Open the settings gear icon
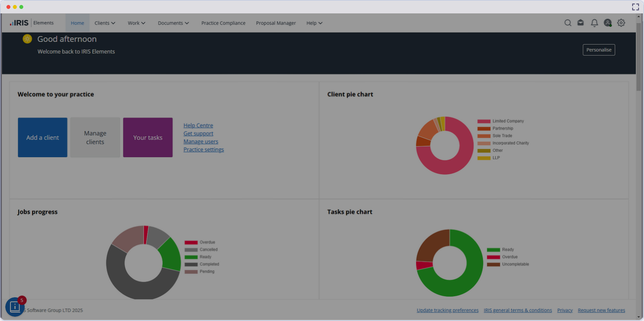644x321 pixels. coord(621,23)
